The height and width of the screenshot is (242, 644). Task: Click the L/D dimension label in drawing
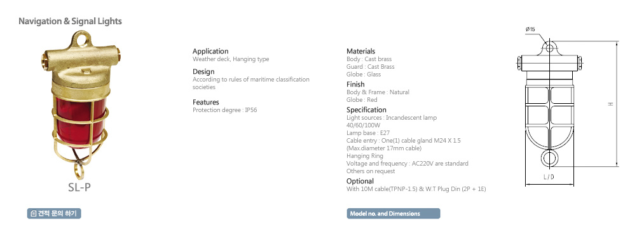549,178
